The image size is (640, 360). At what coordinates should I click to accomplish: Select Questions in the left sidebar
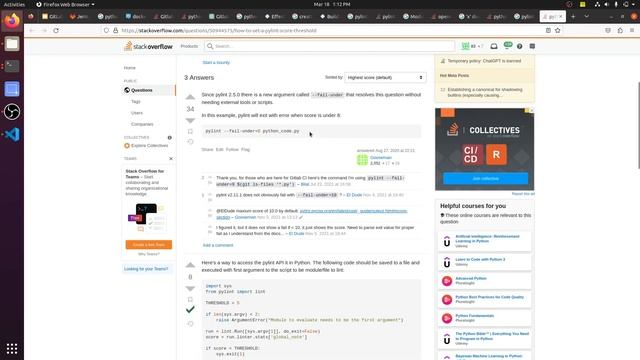click(149, 90)
